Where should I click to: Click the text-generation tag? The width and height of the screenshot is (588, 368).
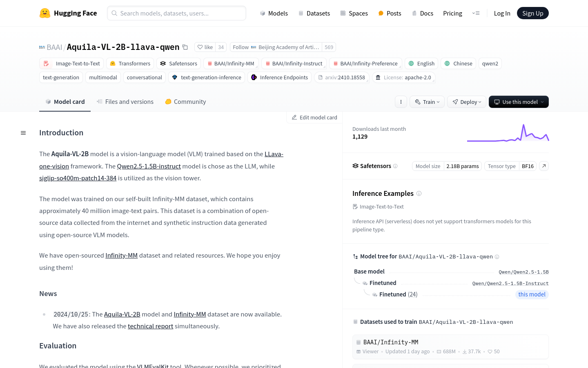[x=61, y=77]
